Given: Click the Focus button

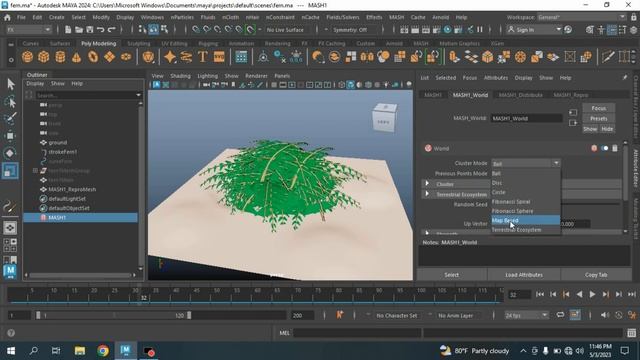Looking at the screenshot, I should [x=598, y=108].
